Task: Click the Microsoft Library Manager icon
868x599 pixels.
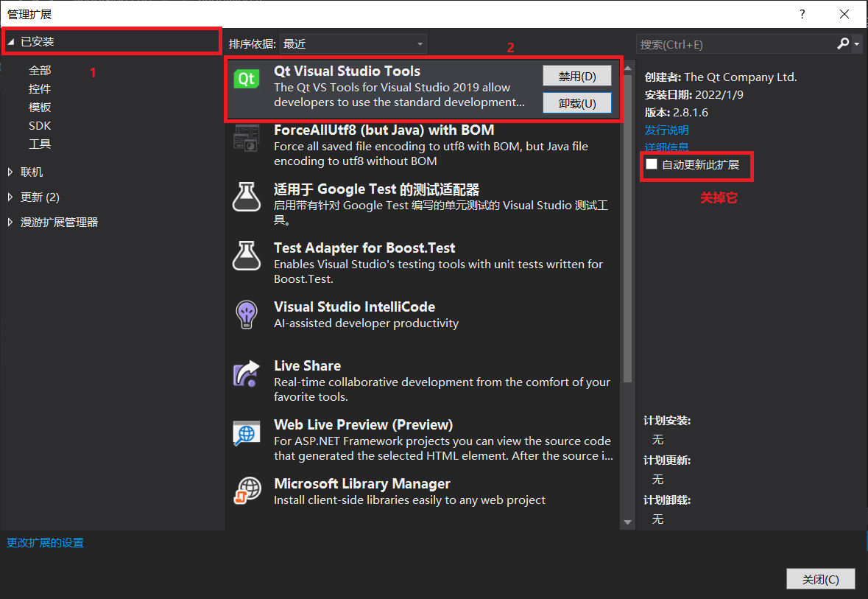Action: [x=247, y=491]
